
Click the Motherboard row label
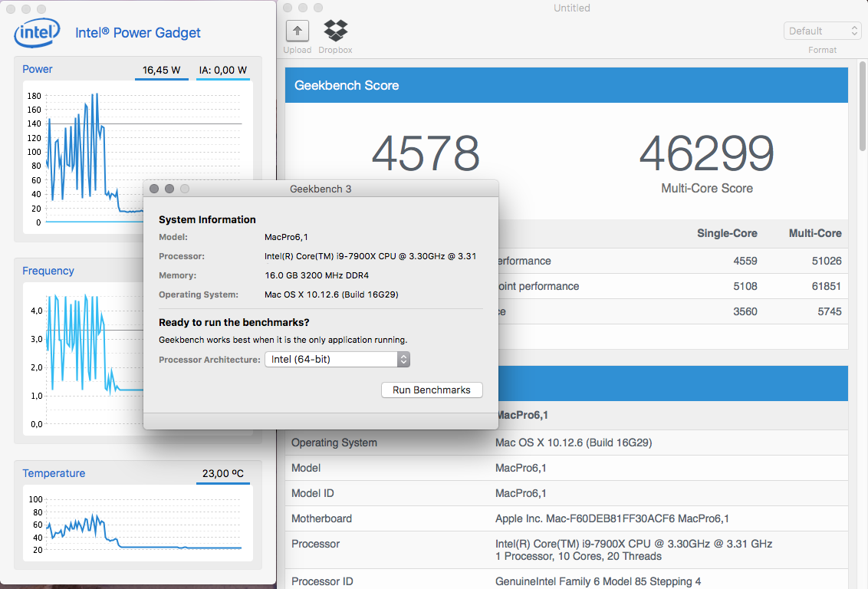click(321, 518)
